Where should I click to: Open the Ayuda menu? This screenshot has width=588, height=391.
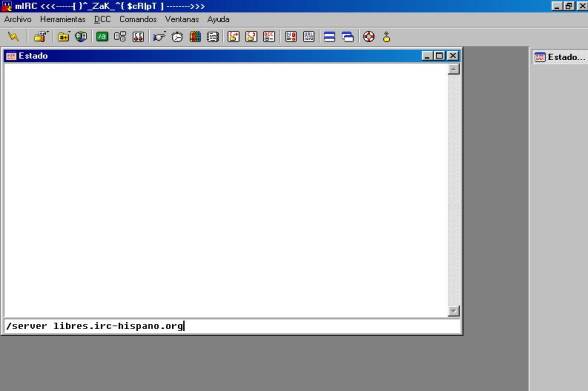218,19
